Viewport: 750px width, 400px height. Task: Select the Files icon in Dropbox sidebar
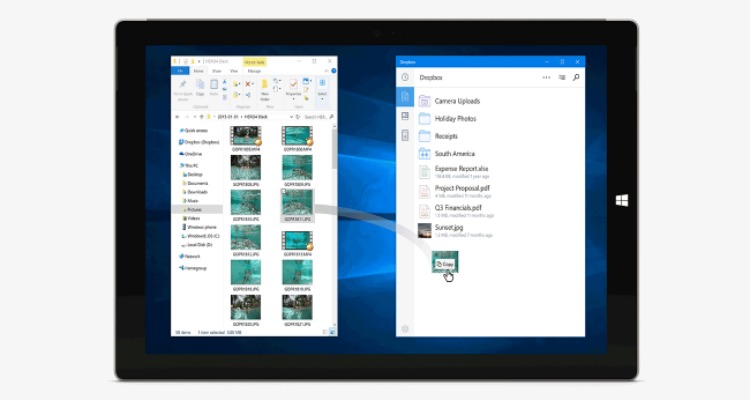point(405,97)
